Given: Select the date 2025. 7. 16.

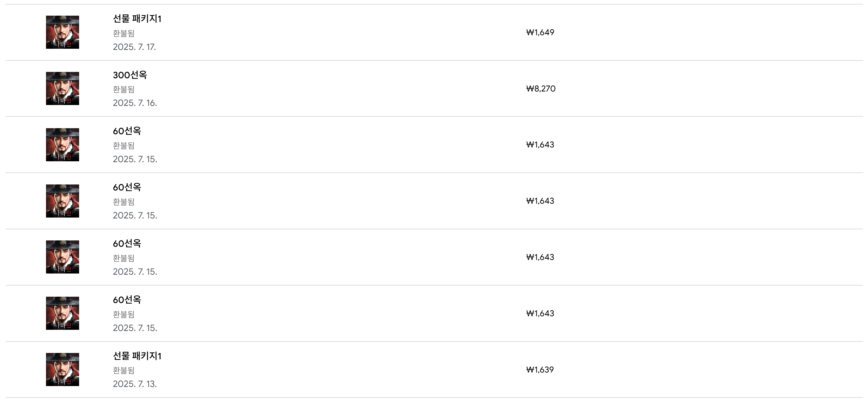Looking at the screenshot, I should coord(135,103).
